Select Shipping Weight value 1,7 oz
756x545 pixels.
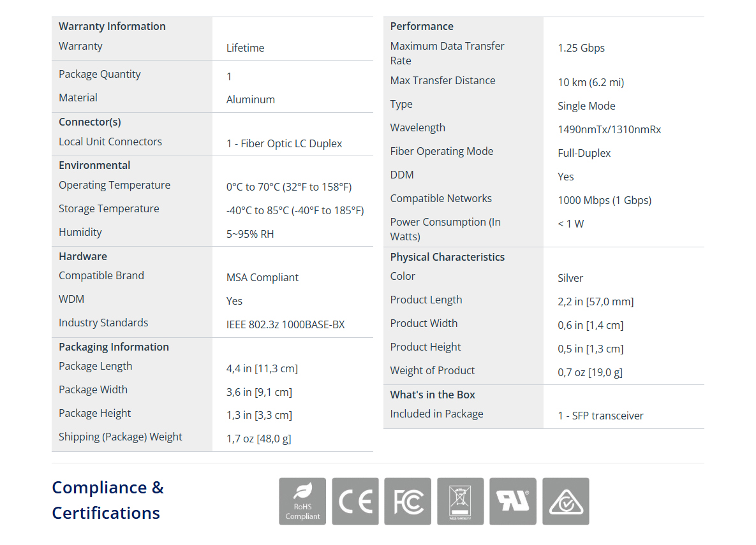pos(258,439)
